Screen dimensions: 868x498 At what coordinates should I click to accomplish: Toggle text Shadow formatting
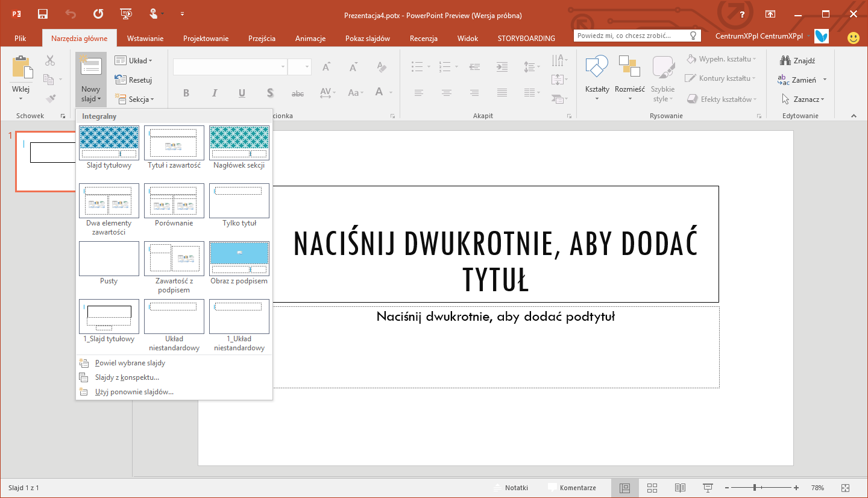tap(270, 93)
